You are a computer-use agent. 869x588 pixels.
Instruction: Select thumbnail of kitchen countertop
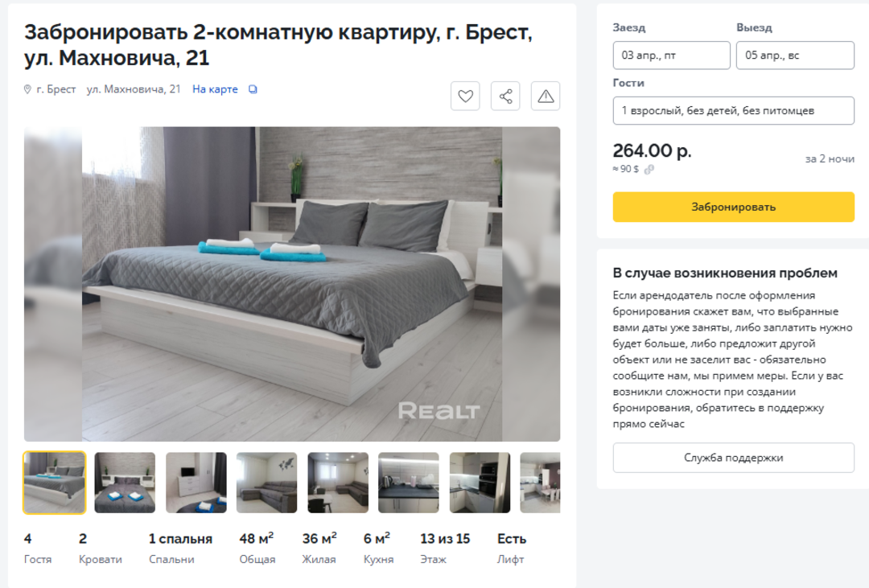[x=409, y=483]
